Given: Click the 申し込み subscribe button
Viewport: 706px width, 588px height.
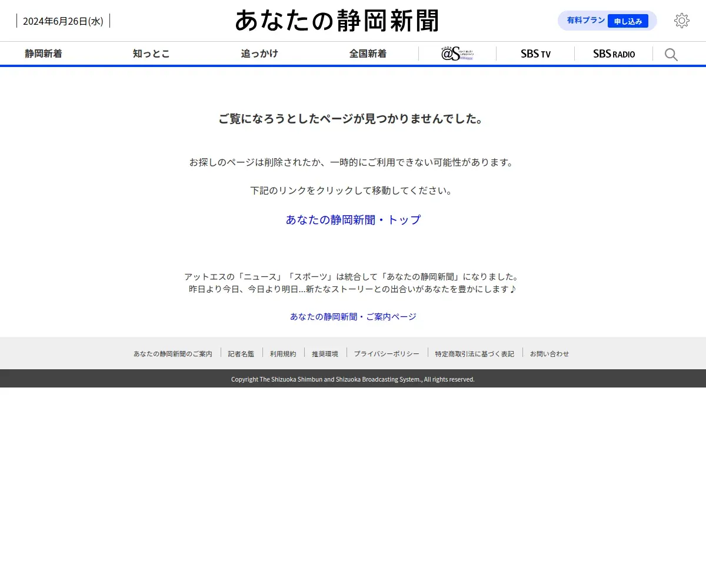Looking at the screenshot, I should pos(628,21).
